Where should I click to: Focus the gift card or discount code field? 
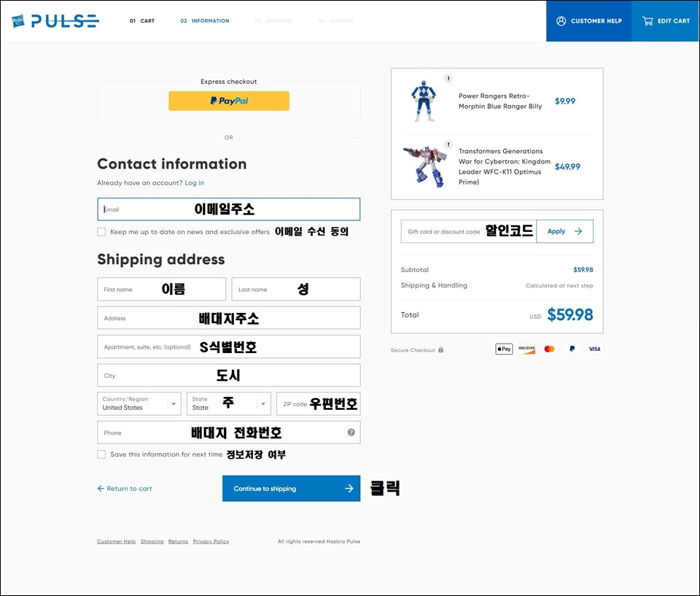pyautogui.click(x=468, y=231)
